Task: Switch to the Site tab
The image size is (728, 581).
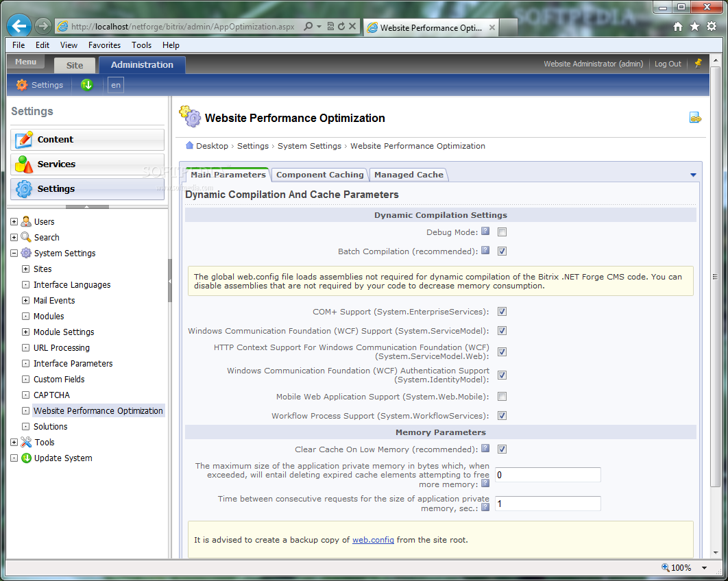Action: click(x=75, y=66)
